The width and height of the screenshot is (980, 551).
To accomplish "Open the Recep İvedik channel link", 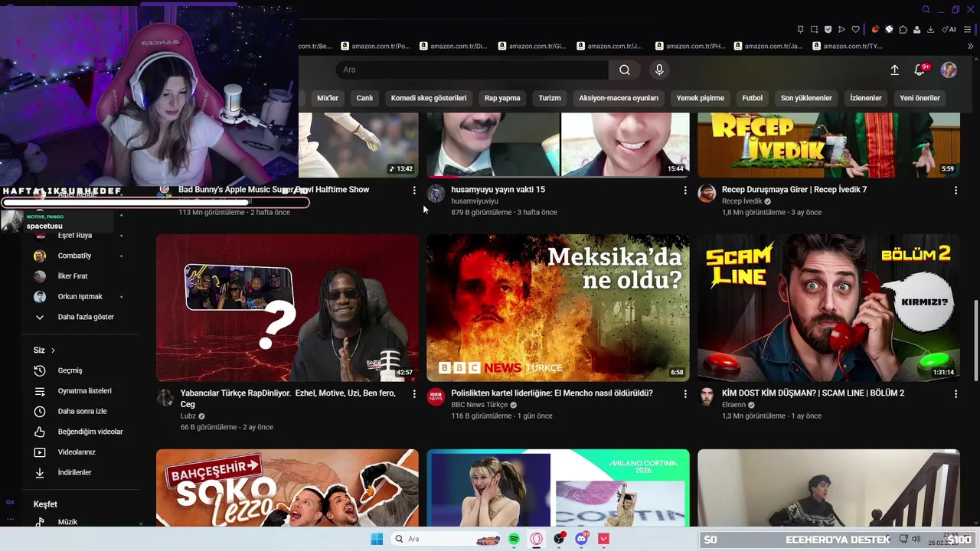I will point(742,201).
